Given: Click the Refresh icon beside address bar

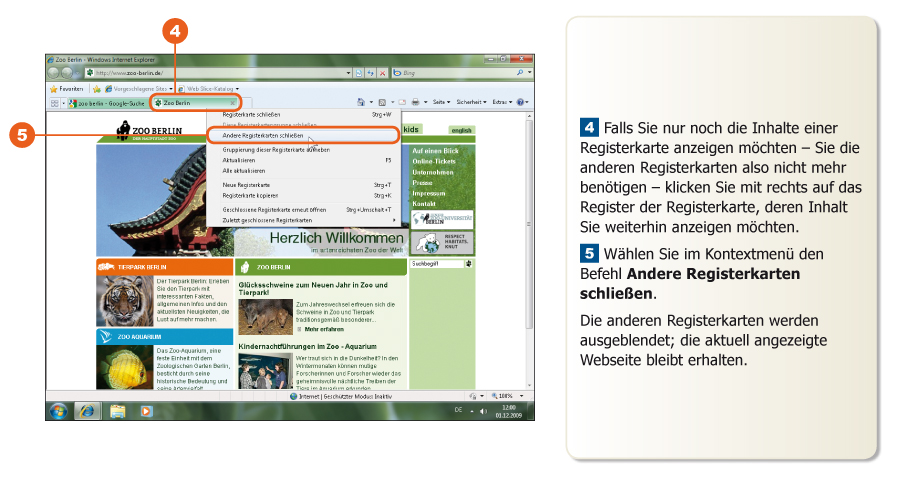Looking at the screenshot, I should [371, 73].
